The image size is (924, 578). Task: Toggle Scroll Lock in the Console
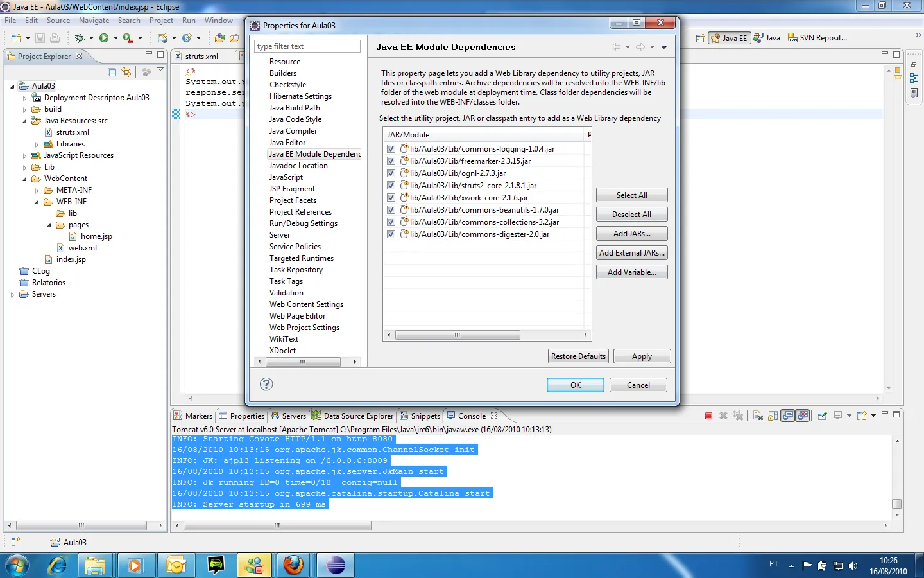pyautogui.click(x=773, y=416)
